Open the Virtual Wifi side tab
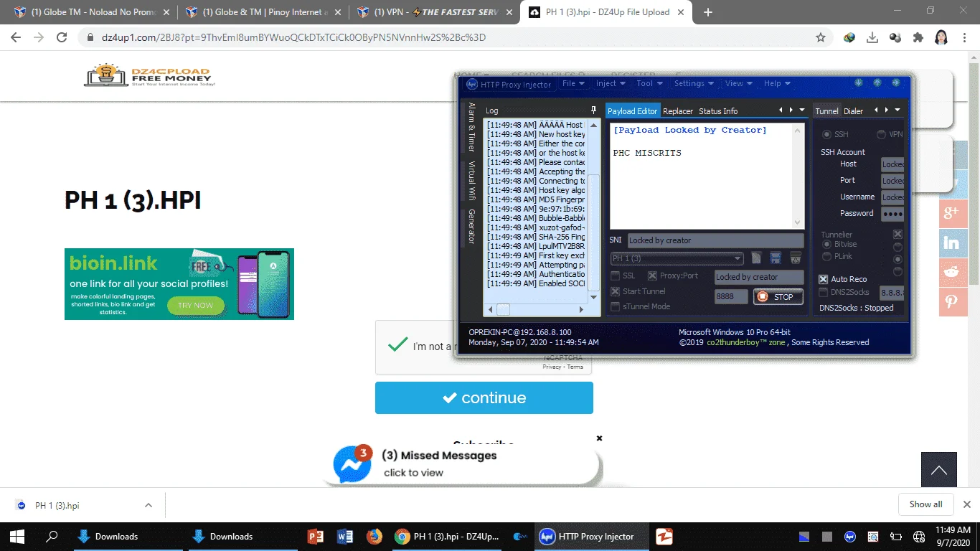Viewport: 980px width, 551px height. [x=471, y=180]
